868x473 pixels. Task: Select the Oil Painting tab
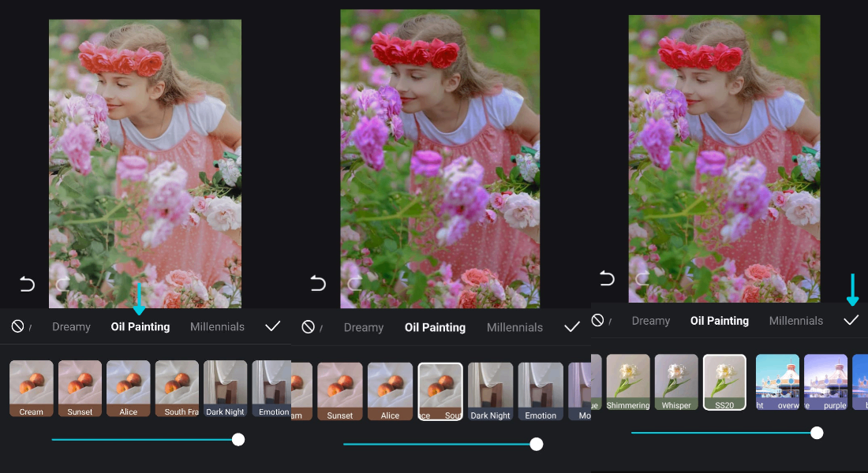click(140, 326)
